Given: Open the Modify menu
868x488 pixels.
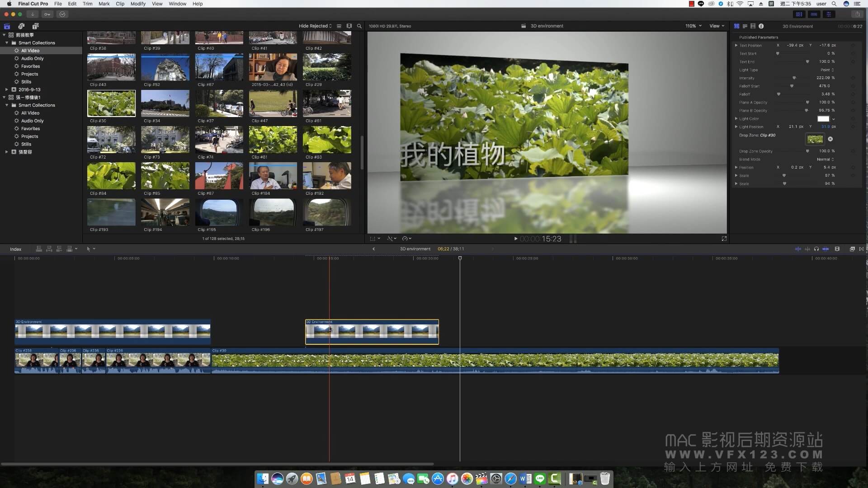Looking at the screenshot, I should click(138, 4).
